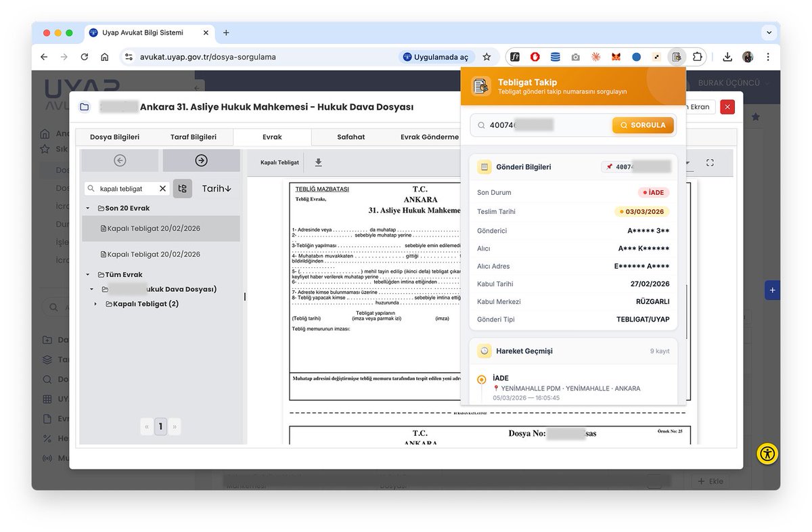
Task: Click the broadcast icon in UYAP sidebar
Action: (x=47, y=458)
